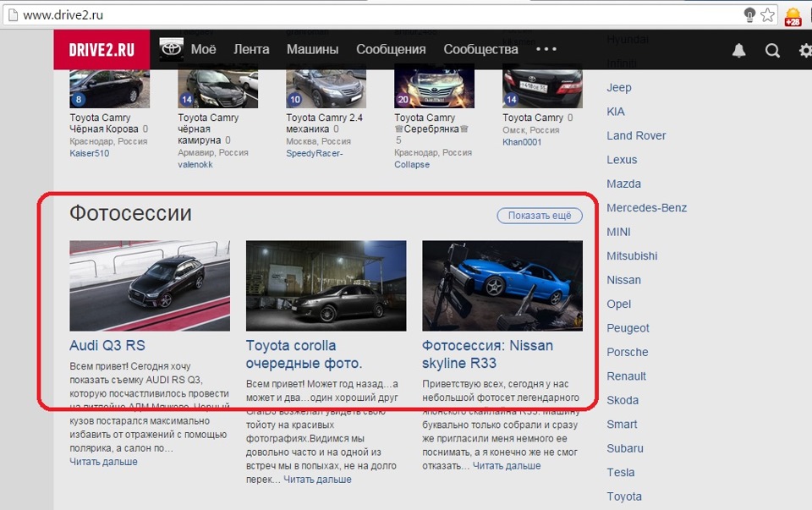812x510 pixels.
Task: Open the Audi Q3 RS title link
Action: tap(107, 345)
